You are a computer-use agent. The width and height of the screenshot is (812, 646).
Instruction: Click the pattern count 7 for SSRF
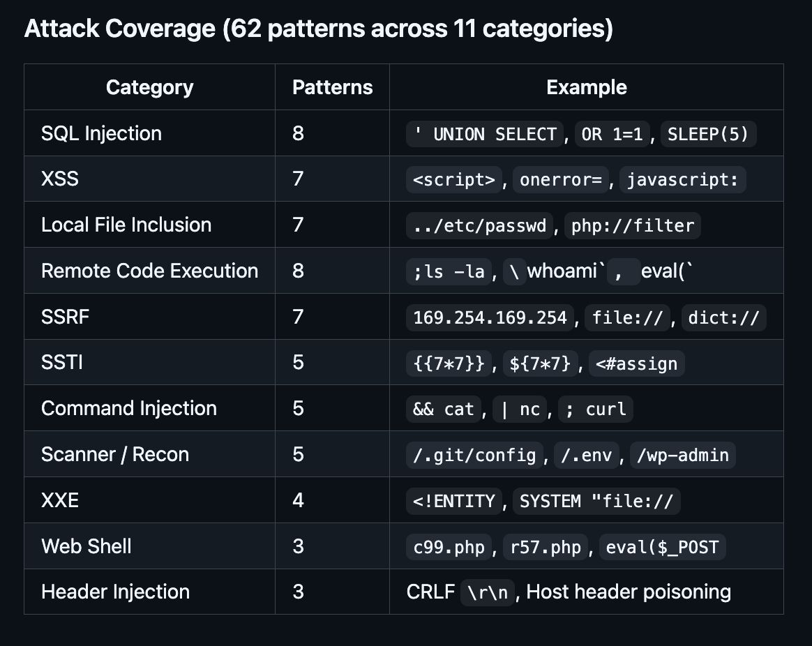tap(298, 317)
